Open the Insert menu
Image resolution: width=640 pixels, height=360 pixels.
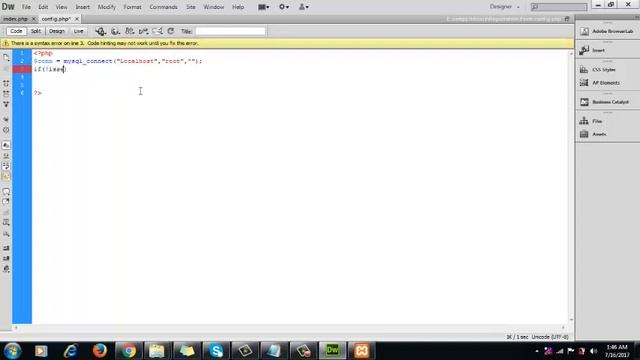(82, 7)
